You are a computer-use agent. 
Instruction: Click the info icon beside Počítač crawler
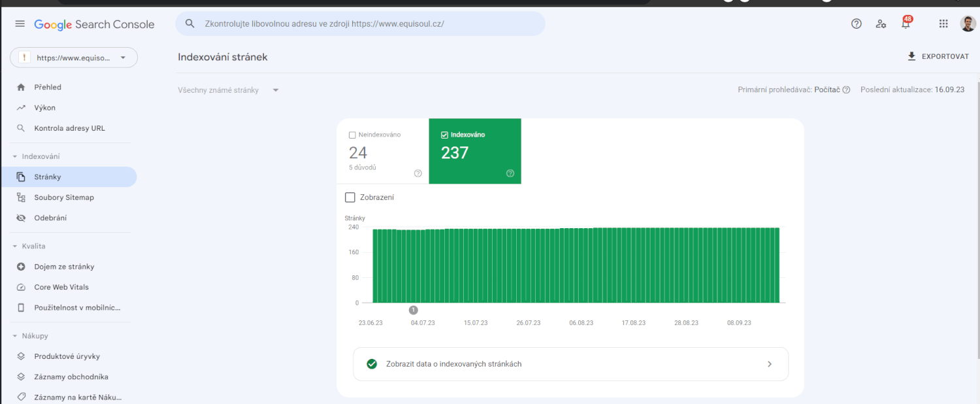(x=847, y=90)
